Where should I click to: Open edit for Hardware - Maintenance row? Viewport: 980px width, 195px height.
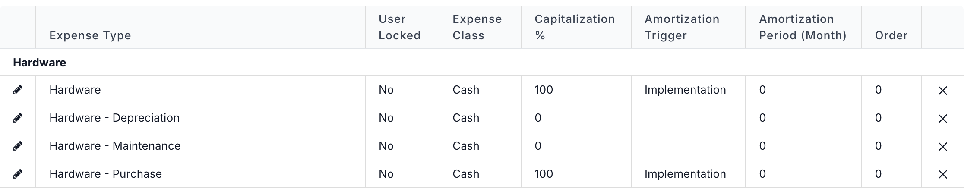(18, 146)
